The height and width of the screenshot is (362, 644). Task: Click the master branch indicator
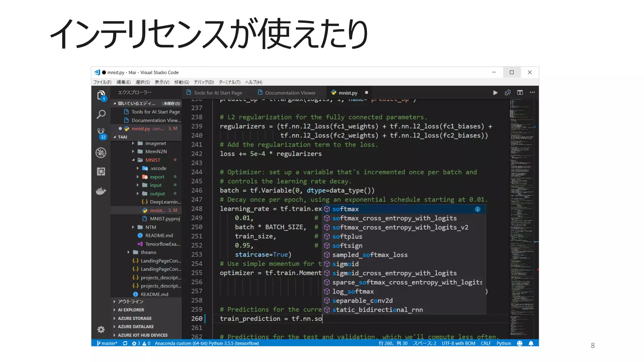(107, 343)
